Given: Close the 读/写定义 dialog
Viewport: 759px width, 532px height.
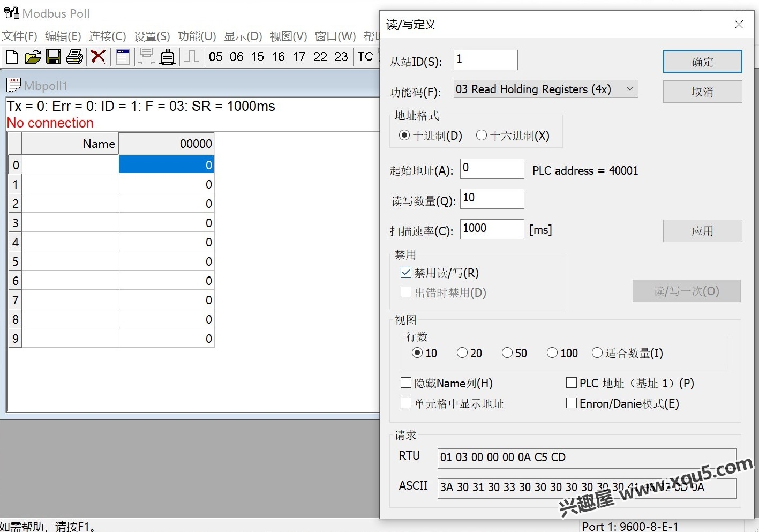Looking at the screenshot, I should click(x=739, y=24).
